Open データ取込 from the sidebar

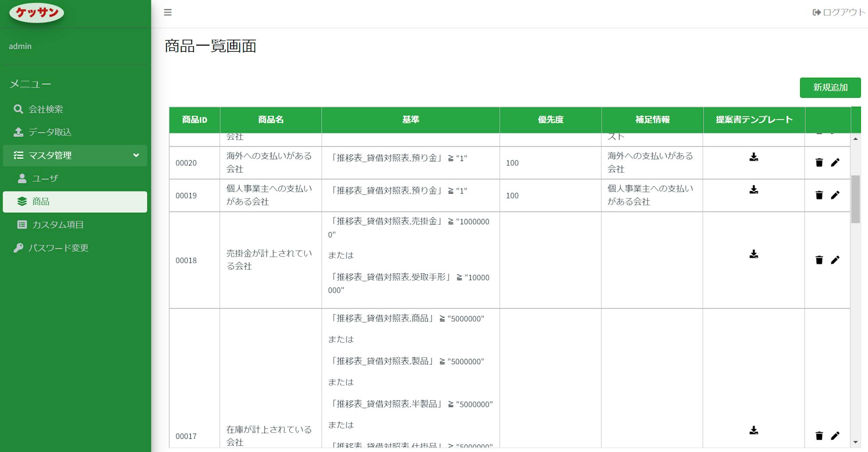pos(50,132)
